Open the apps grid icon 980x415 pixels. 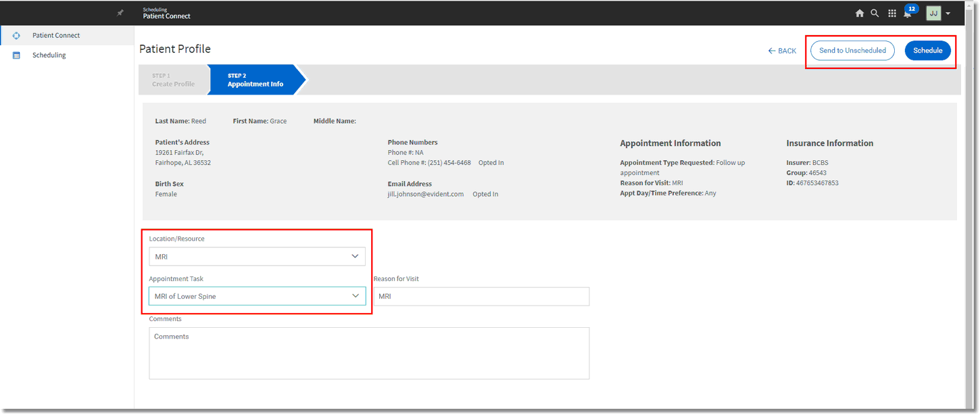coord(892,13)
